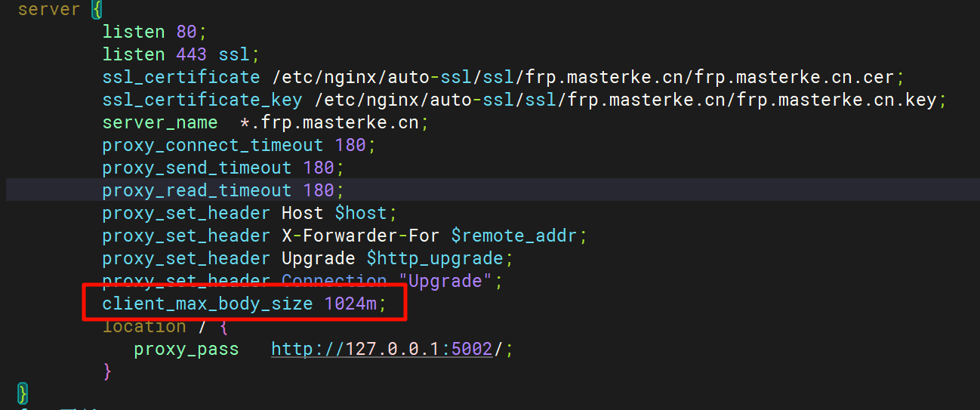This screenshot has width=980, height=410.
Task: Click the server_name directive keyword
Action: [160, 122]
